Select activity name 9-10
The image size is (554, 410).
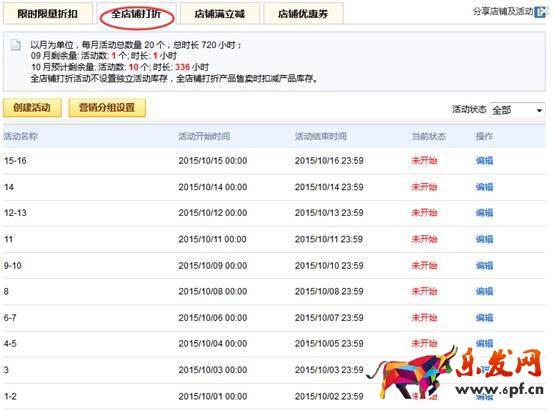(x=13, y=265)
